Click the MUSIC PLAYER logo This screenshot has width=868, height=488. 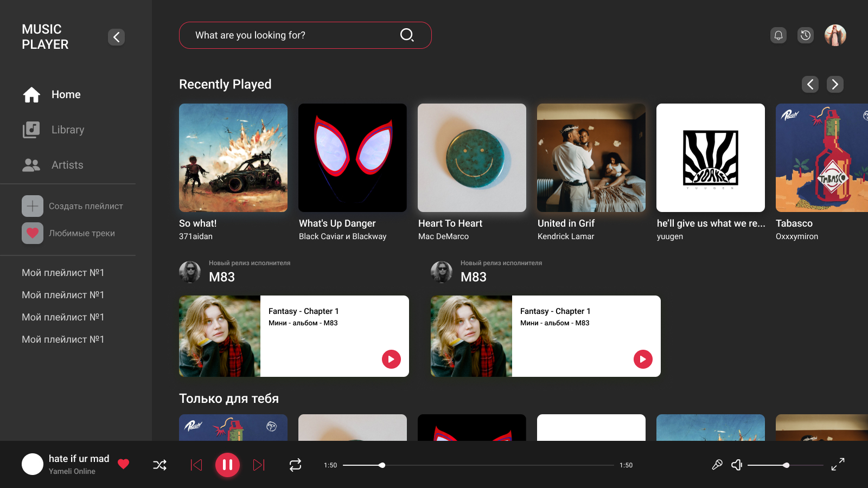45,37
